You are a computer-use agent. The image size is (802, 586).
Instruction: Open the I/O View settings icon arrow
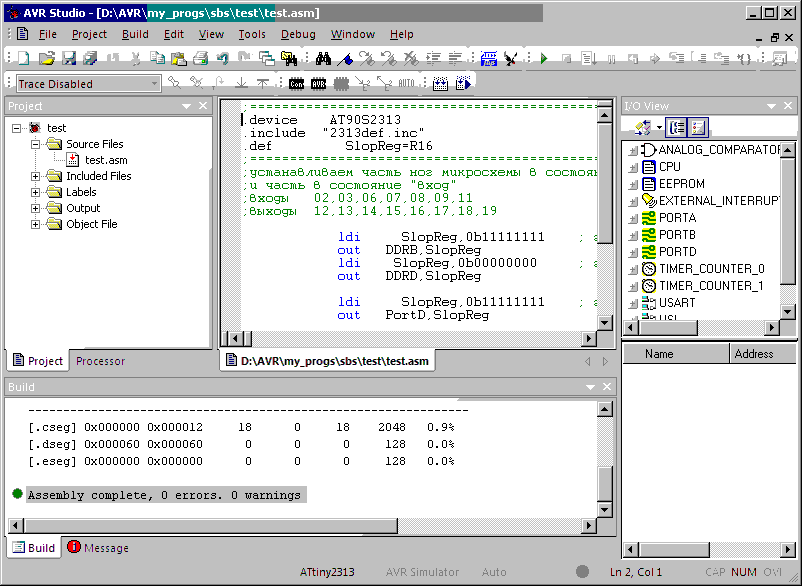pyautogui.click(x=659, y=127)
